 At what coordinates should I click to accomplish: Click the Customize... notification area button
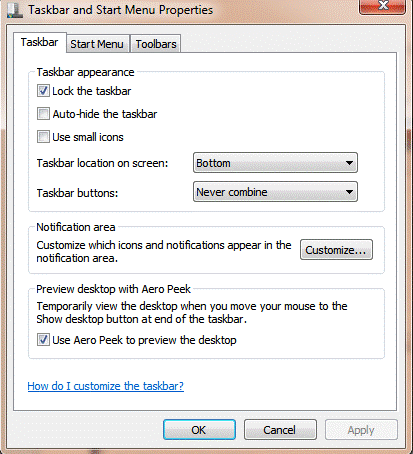[x=336, y=250]
